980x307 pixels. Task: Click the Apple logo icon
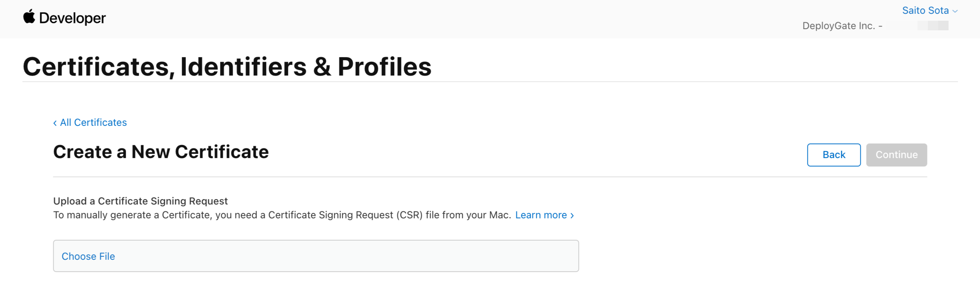[29, 17]
